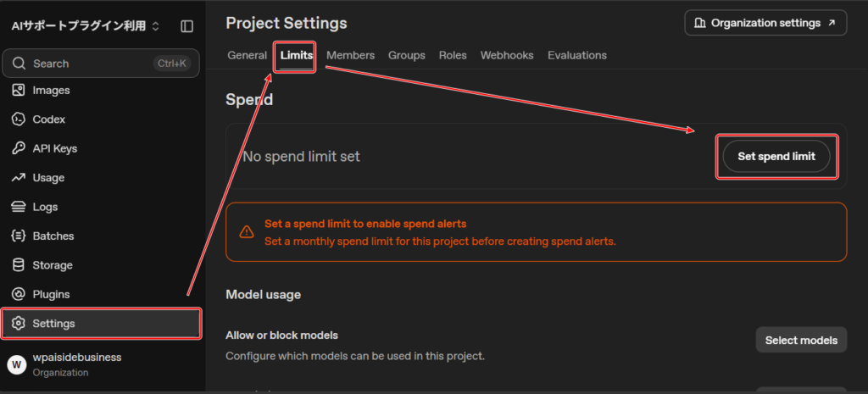Select the Webhooks tab
Viewport: 868px width, 394px height.
pos(507,55)
